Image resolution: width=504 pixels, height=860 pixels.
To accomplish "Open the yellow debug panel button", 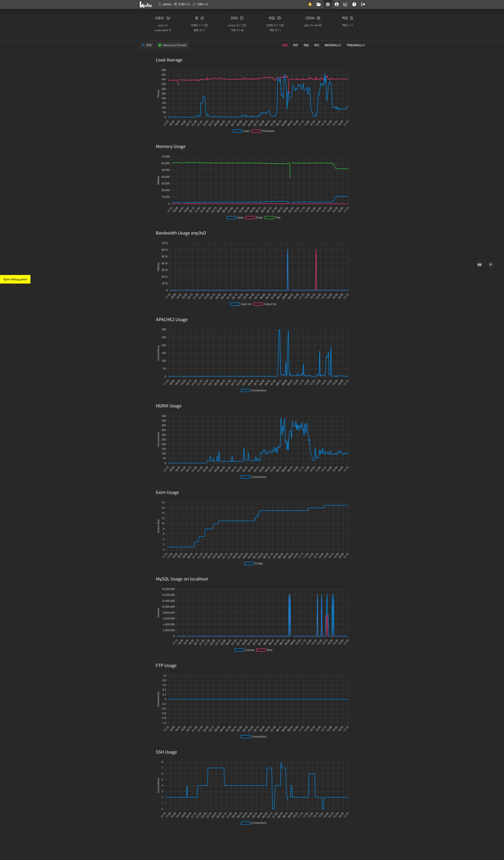I will click(x=15, y=279).
